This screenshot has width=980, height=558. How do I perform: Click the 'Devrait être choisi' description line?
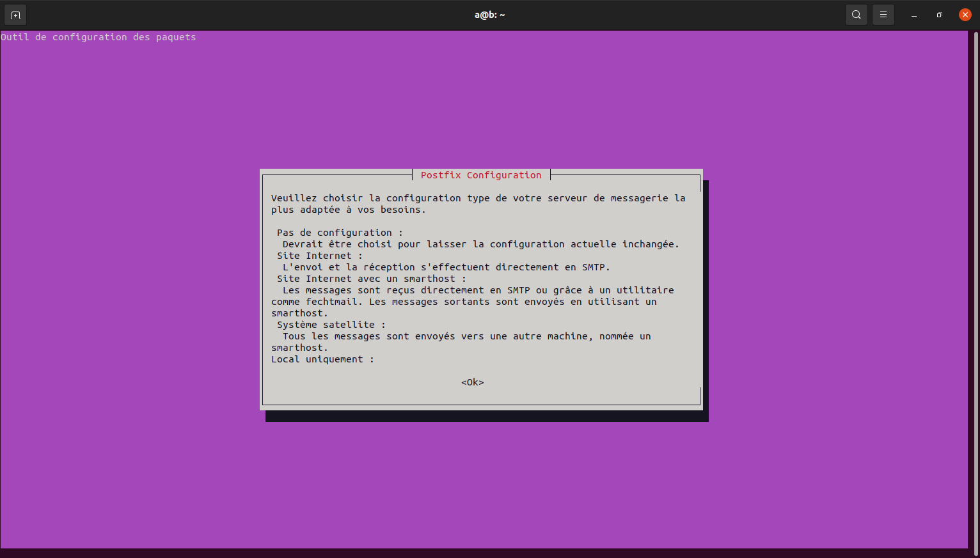(480, 244)
